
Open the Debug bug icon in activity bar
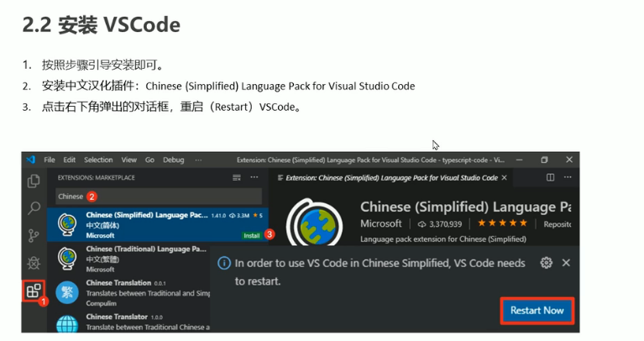point(34,263)
